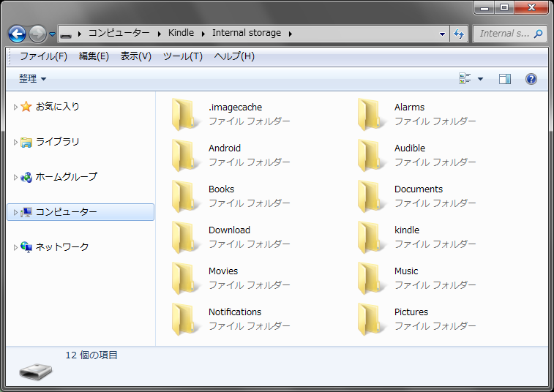Expand the ライブラリ tree node

15,142
